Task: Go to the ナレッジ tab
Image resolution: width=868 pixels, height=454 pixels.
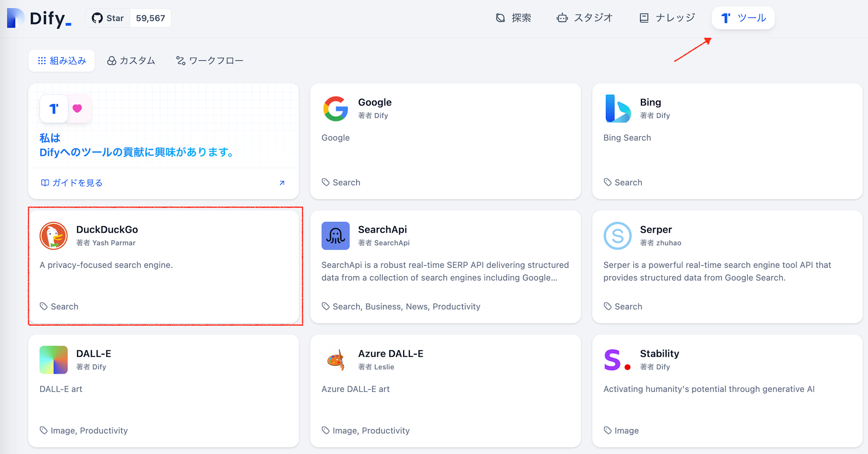Action: coord(667,18)
